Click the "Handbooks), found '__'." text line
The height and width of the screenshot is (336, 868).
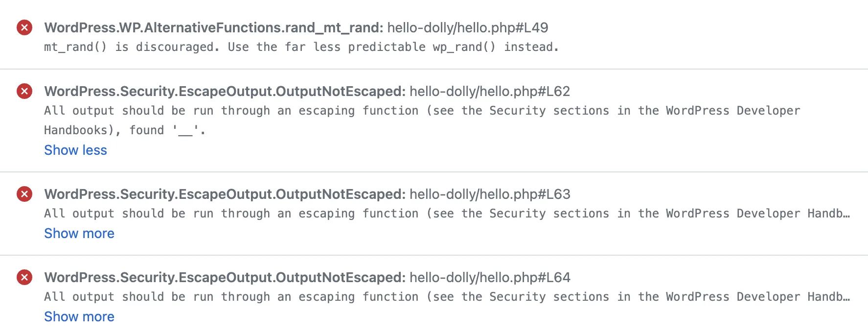coord(125,130)
